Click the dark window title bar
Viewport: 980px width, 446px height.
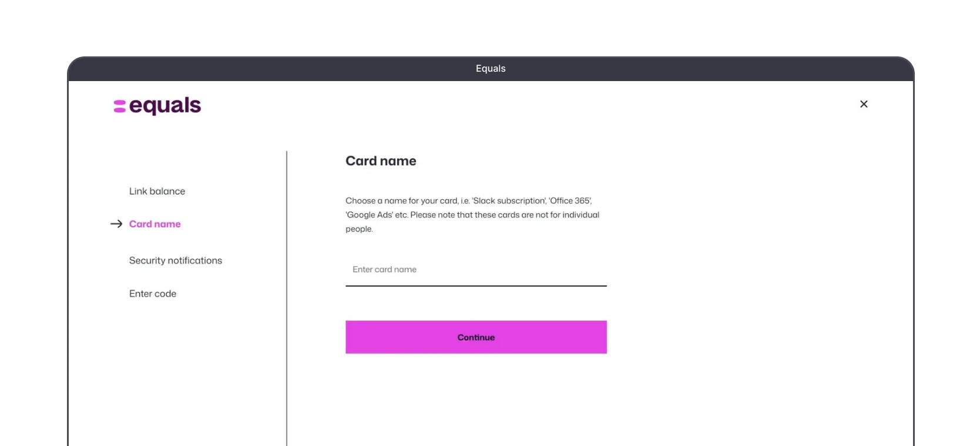(491, 69)
